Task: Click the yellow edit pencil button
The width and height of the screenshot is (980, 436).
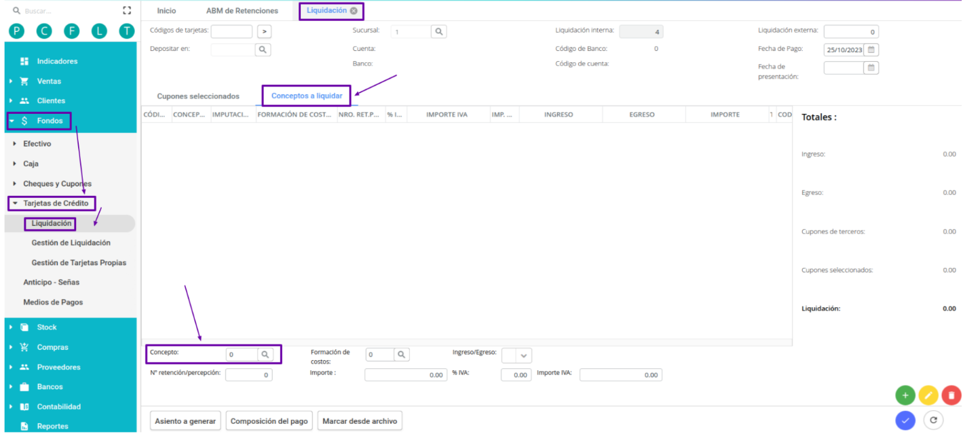Action: click(928, 395)
